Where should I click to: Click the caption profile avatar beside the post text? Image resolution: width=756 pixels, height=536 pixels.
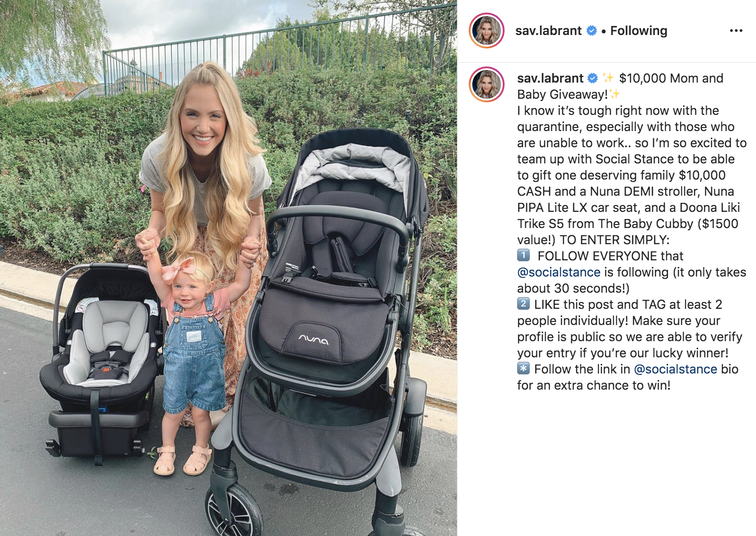[487, 84]
